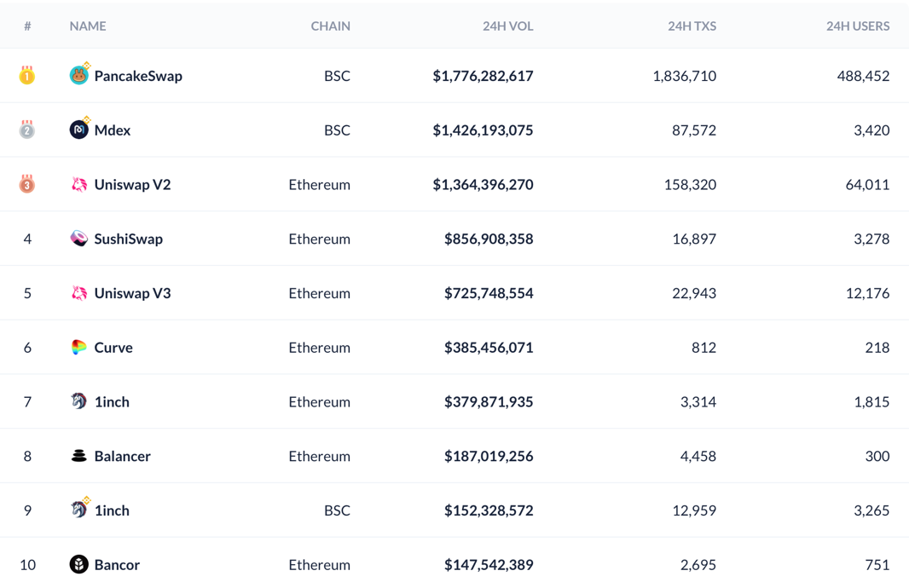Select the 1inch BSC row volume $152,328,572

pyautogui.click(x=489, y=510)
